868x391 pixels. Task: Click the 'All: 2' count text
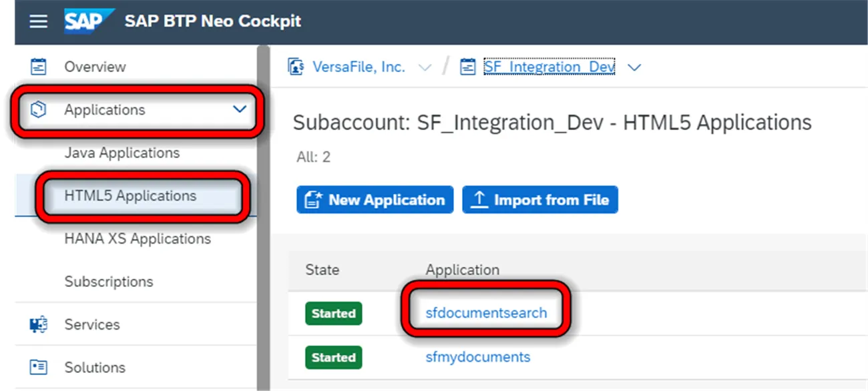click(313, 158)
